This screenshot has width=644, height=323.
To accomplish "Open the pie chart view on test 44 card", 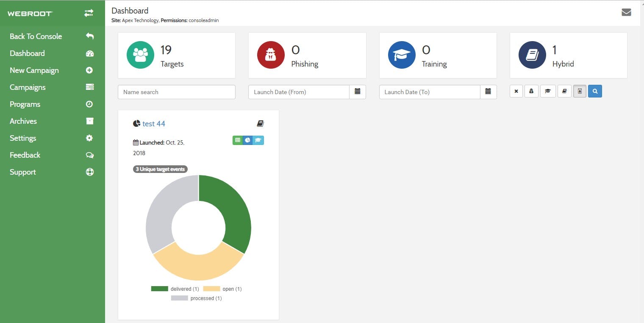I will [x=248, y=140].
